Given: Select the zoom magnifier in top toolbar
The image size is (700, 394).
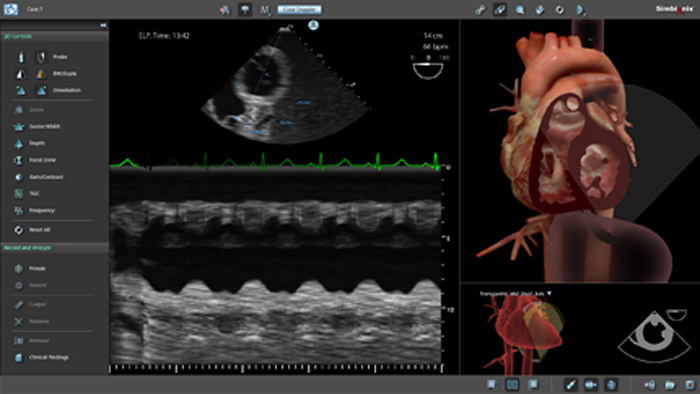Looking at the screenshot, I should tap(520, 9).
